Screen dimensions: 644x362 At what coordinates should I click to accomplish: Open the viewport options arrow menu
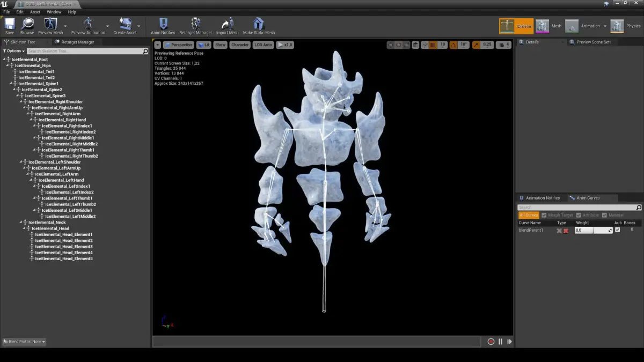point(157,45)
